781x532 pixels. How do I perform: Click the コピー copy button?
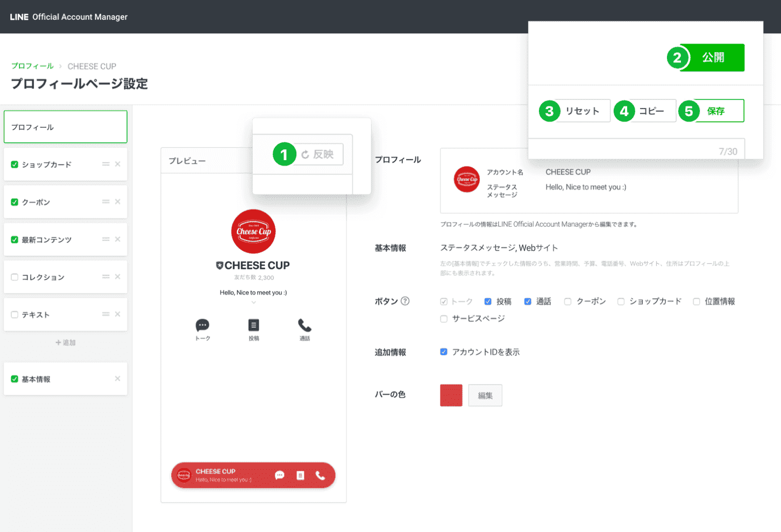pos(651,111)
